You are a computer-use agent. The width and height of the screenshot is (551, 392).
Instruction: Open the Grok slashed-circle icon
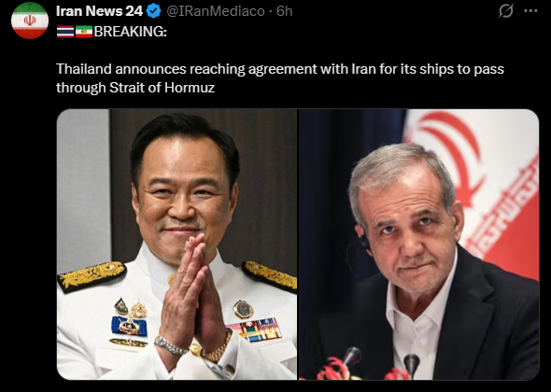click(506, 11)
